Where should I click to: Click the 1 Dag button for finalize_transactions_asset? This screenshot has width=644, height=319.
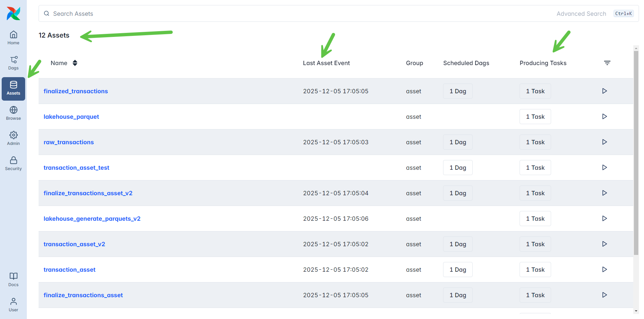(x=458, y=295)
